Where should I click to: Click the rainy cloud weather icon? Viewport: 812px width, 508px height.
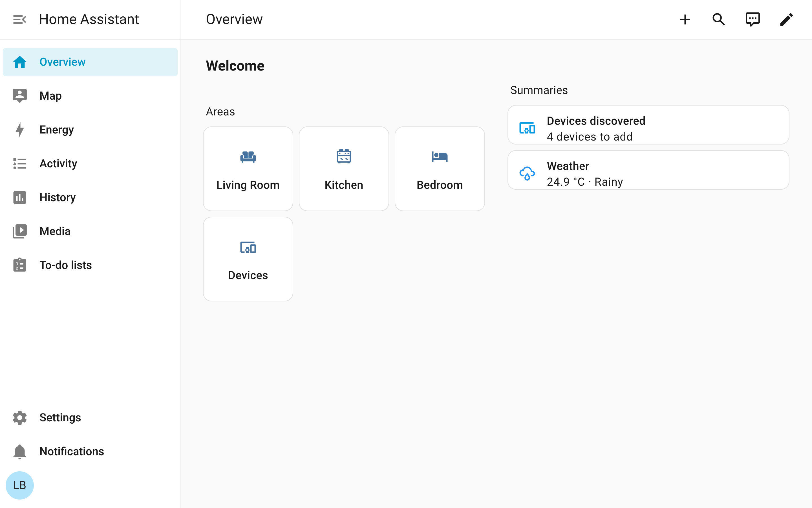527,173
